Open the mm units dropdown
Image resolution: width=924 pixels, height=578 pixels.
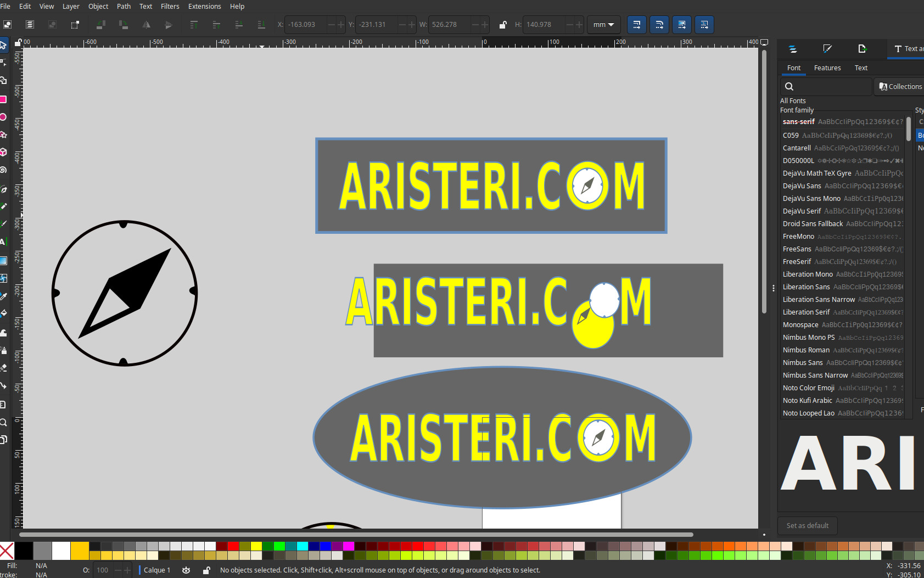point(603,25)
